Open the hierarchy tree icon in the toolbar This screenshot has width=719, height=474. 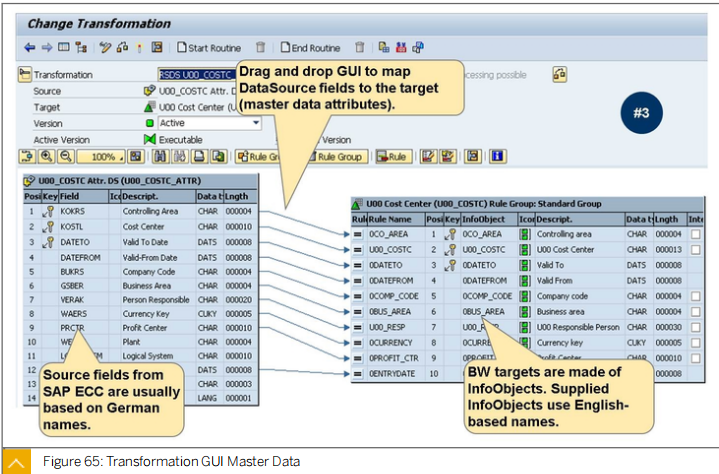(81, 47)
